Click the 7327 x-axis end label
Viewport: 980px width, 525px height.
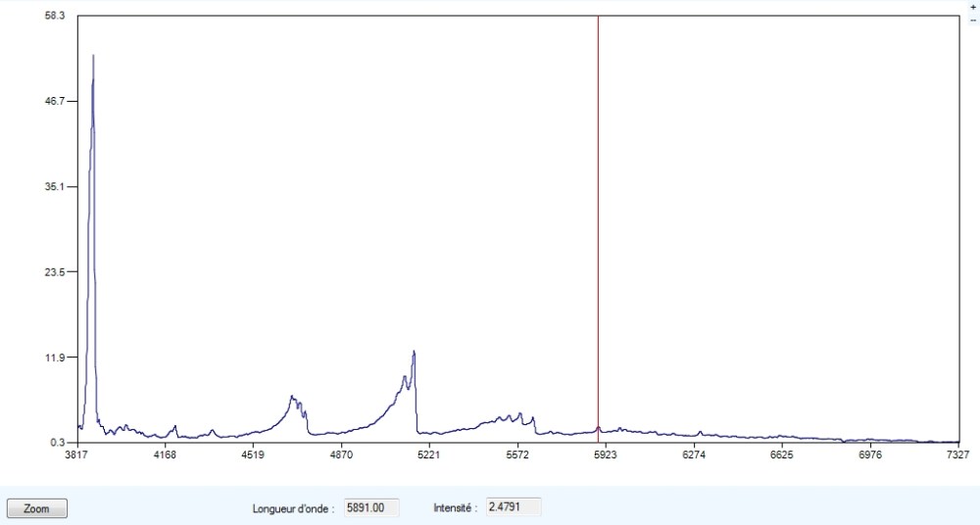point(958,454)
